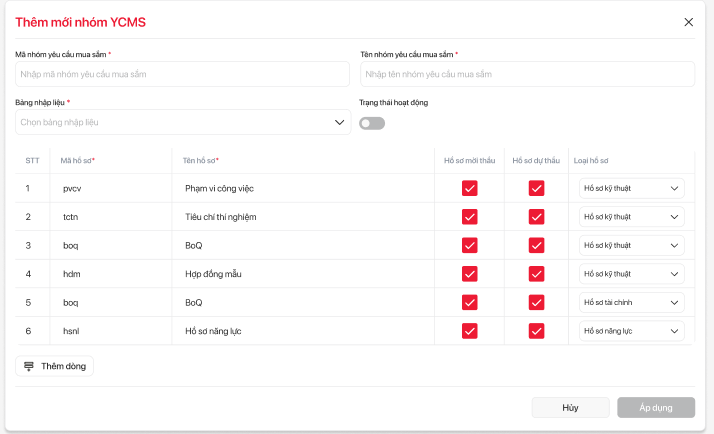Focus the Mã nhóm yêu cầu mua sắm field

(182, 74)
